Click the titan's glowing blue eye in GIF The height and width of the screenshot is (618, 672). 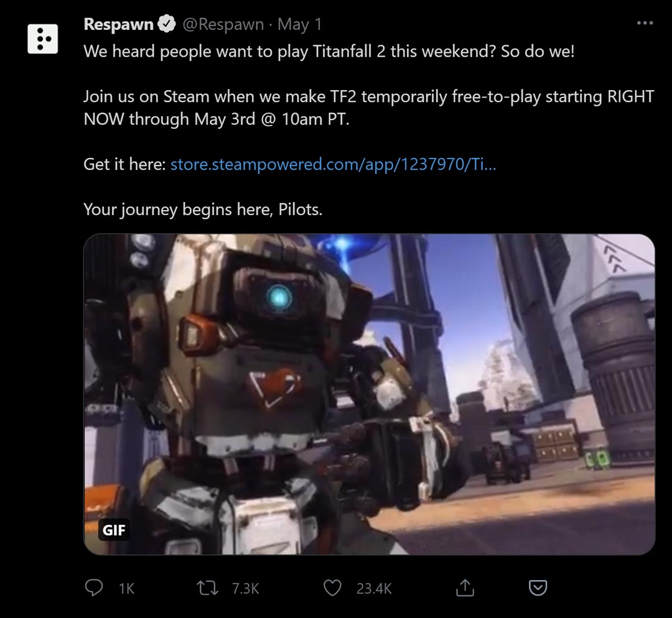point(279,297)
